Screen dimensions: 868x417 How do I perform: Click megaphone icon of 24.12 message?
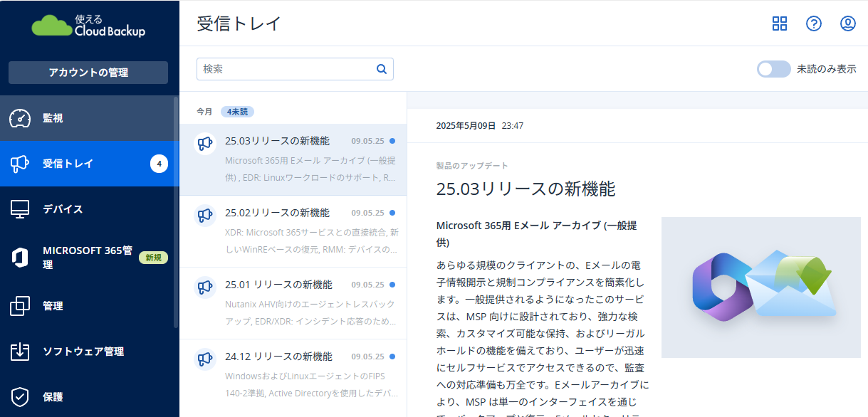pos(205,359)
